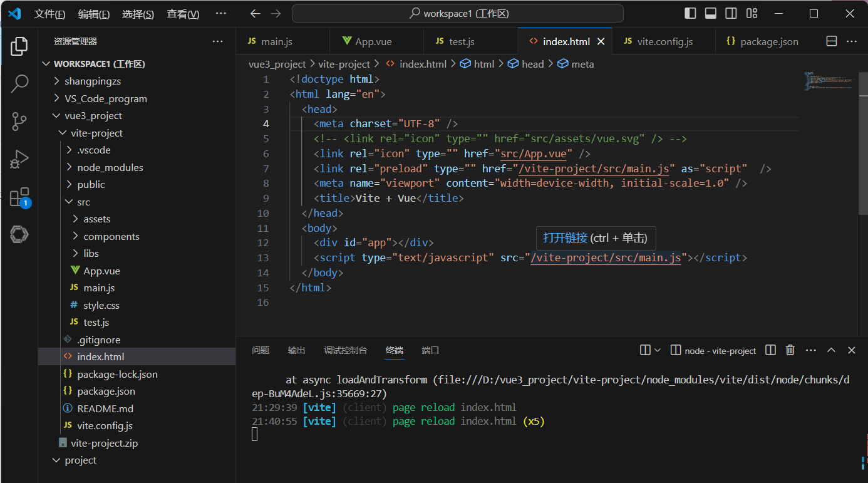This screenshot has height=483, width=868.
Task: Click the workspace1 search command box
Action: tap(458, 14)
